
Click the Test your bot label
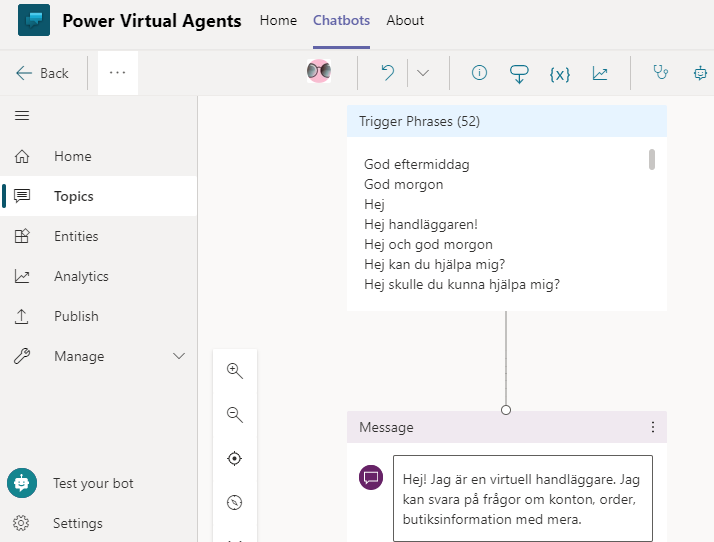(x=93, y=483)
